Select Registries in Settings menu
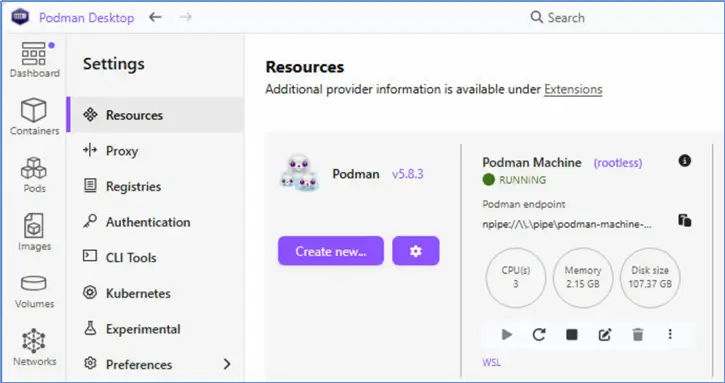The image size is (725, 383). (x=155, y=186)
